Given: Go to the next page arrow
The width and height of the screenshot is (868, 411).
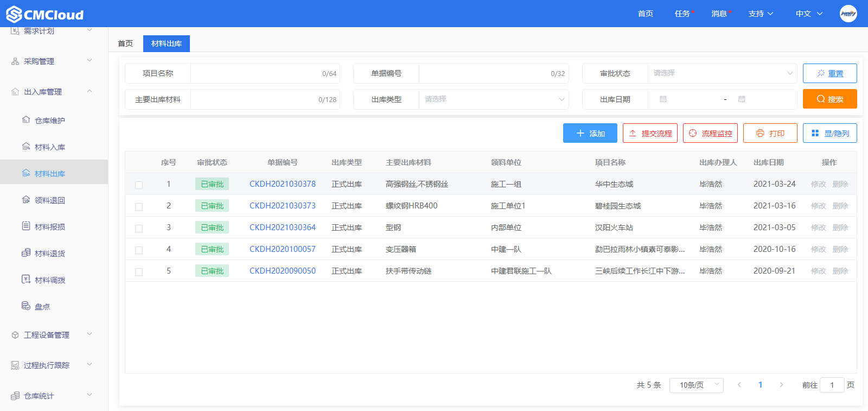Looking at the screenshot, I should [781, 385].
